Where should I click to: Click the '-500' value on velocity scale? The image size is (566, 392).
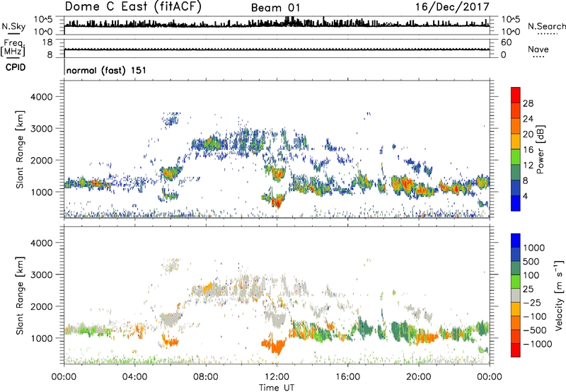click(535, 330)
